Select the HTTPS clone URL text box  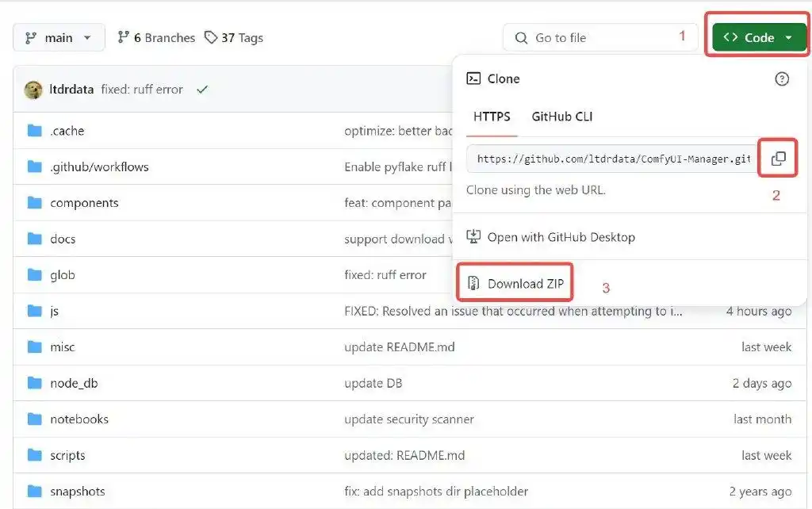tap(611, 159)
